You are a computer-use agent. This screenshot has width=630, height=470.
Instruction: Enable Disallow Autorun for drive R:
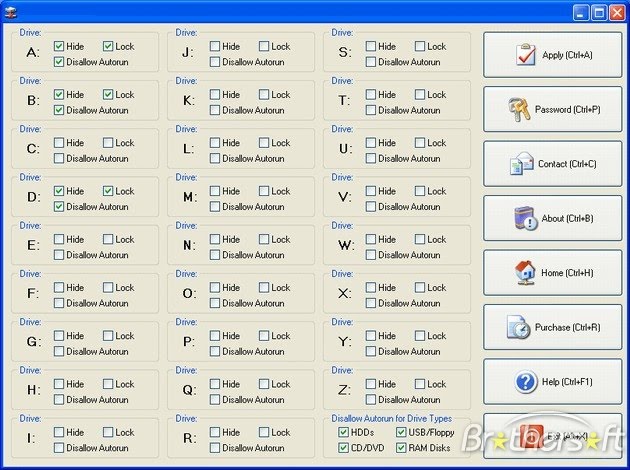(215, 448)
